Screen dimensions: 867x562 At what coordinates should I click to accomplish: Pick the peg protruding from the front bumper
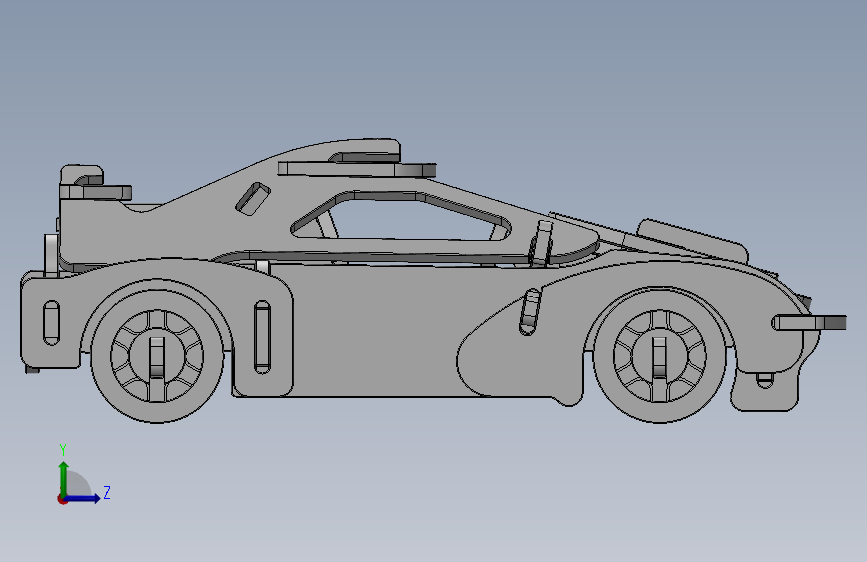(809, 322)
